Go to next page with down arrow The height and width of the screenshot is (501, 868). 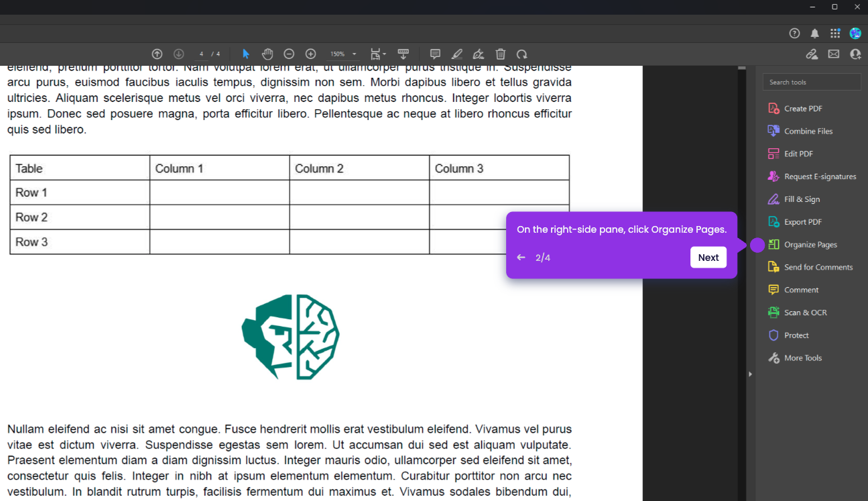[x=178, y=54]
